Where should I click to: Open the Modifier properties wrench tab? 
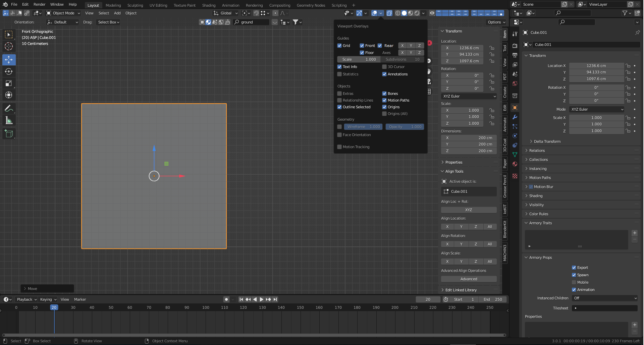tap(515, 117)
